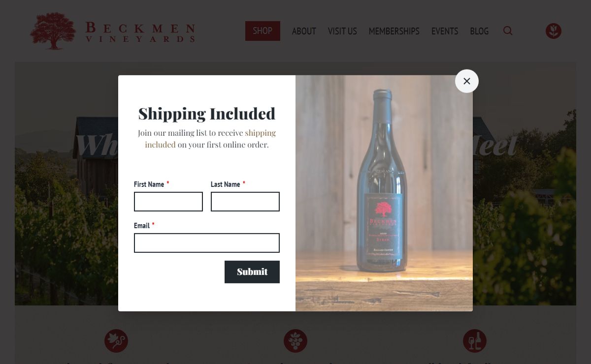Focus the First Name field
The image size is (591, 364).
click(x=168, y=202)
